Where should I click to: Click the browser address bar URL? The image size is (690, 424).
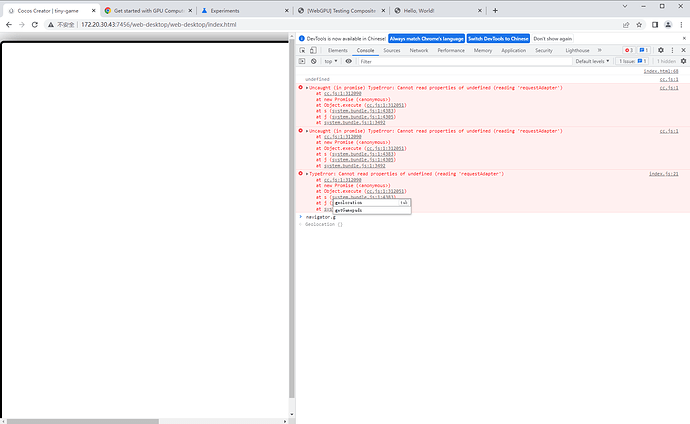[158, 25]
